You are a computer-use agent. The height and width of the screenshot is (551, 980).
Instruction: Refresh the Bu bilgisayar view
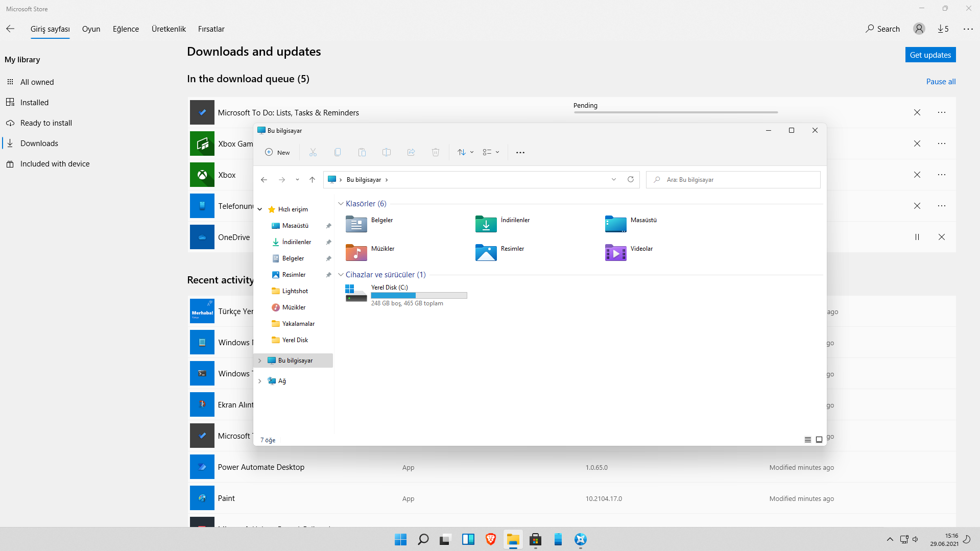(631, 180)
